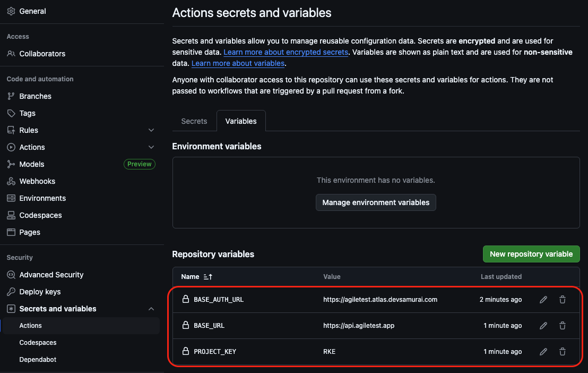Edit the BASE_URL variable via pencil icon
Viewport: 588px width, 373px height.
pos(543,326)
